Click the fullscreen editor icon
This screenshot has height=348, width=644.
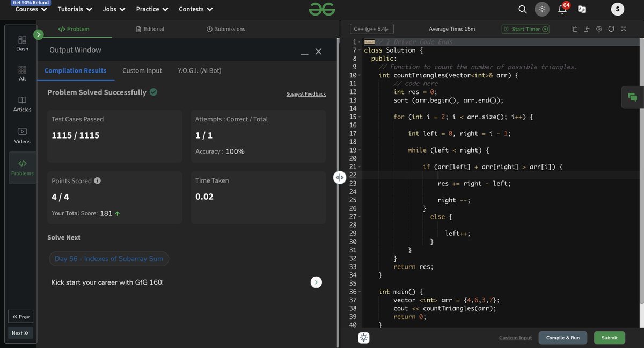pos(624,29)
